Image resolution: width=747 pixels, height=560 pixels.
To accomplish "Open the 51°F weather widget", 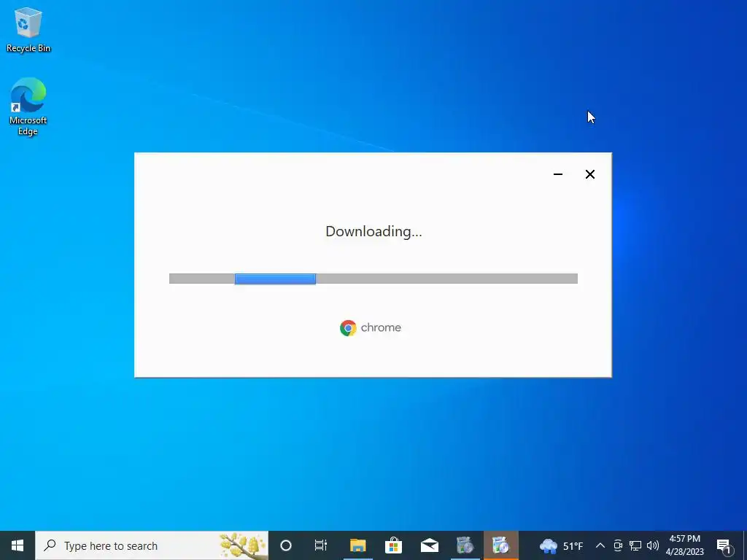I will 561,545.
